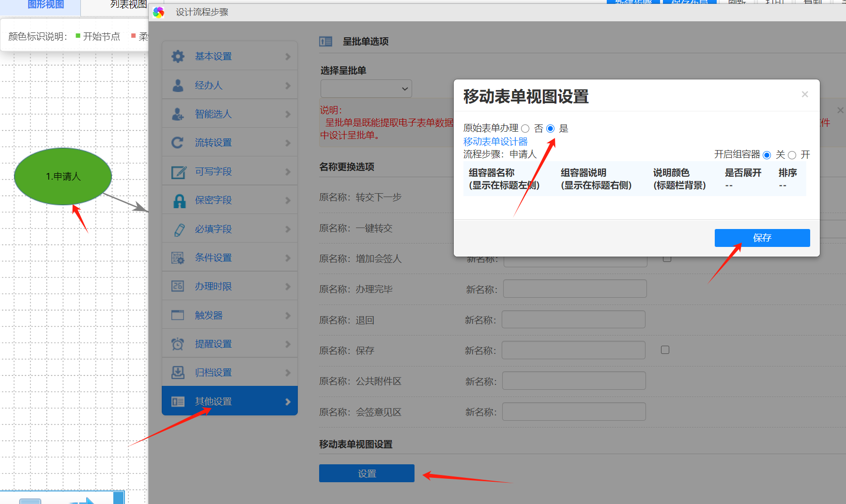Open the 触发器 menu item
Screen dimensions: 846x504
[x=230, y=315]
